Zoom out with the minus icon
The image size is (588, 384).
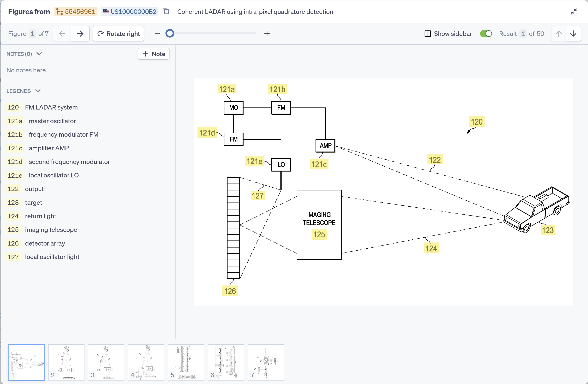tap(157, 34)
